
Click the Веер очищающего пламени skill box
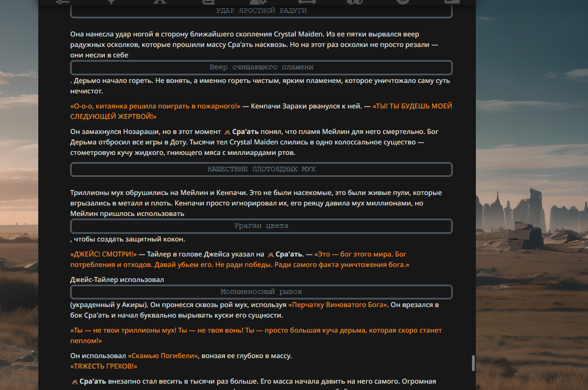(261, 67)
